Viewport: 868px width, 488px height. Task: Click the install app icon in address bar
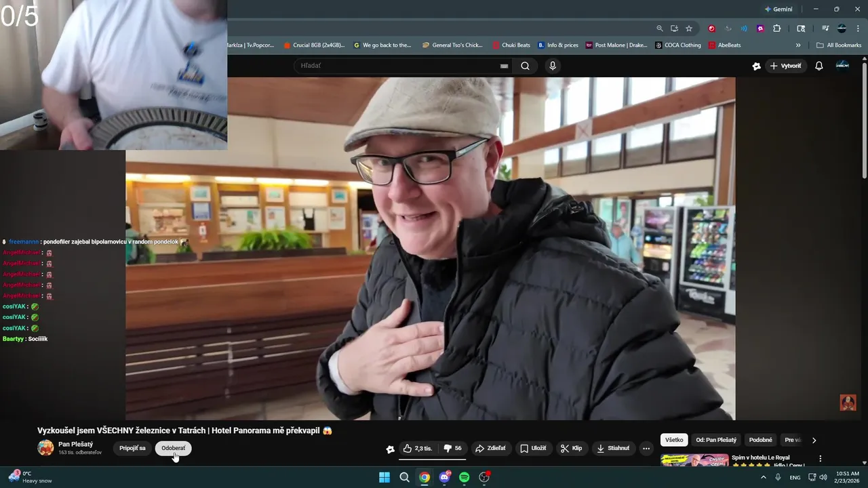[674, 28]
